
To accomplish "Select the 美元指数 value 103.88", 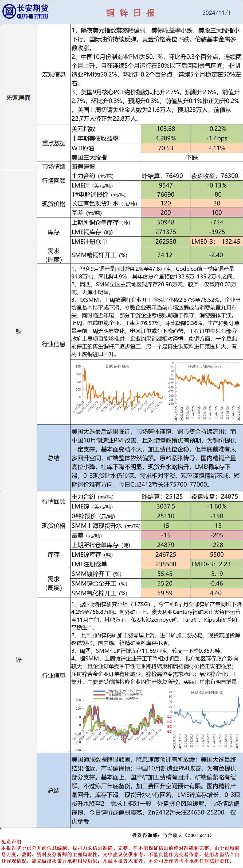I will [166, 129].
